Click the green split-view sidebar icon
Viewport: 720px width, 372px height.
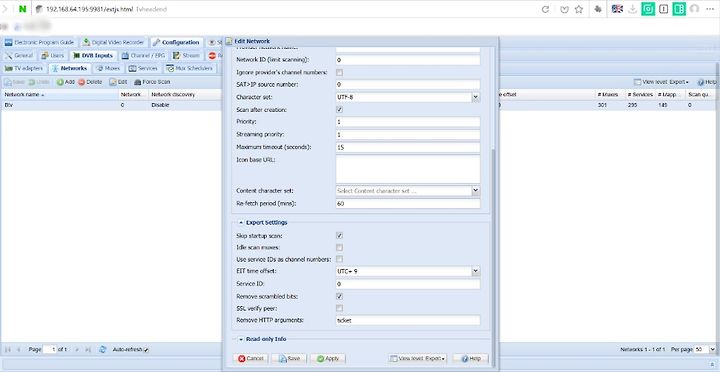[x=679, y=9]
